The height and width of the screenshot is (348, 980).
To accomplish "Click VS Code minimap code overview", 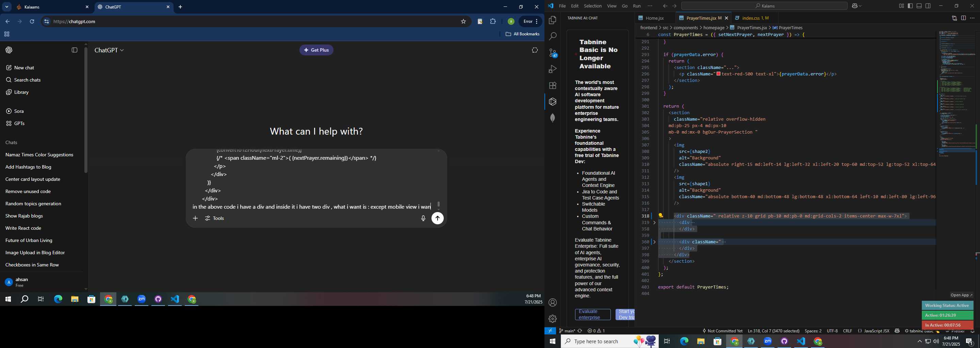I will [x=957, y=95].
